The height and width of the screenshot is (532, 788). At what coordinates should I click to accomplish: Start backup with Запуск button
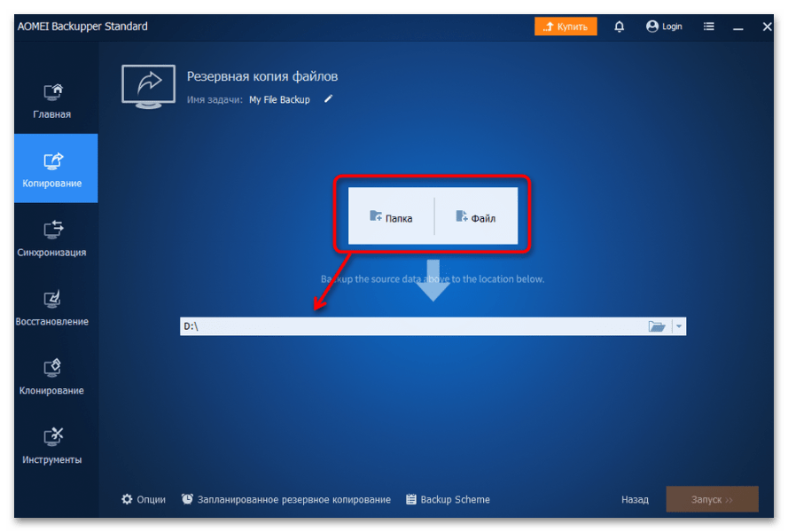pos(712,499)
